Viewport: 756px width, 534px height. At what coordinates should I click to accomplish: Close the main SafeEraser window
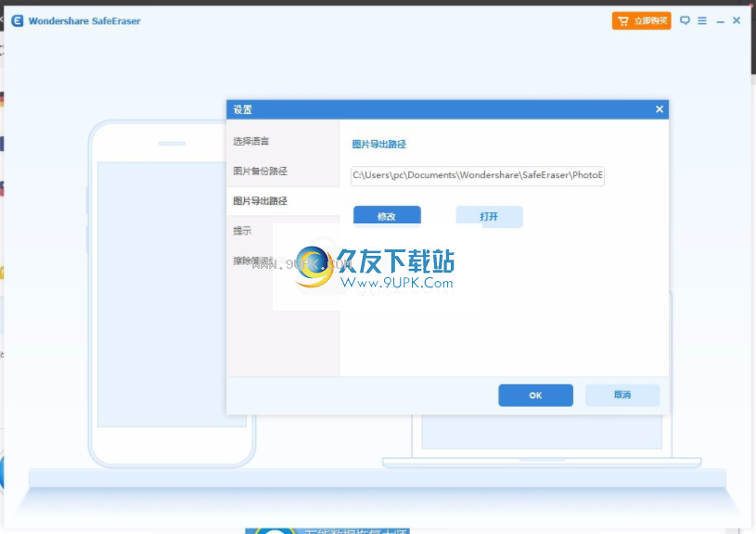(737, 20)
